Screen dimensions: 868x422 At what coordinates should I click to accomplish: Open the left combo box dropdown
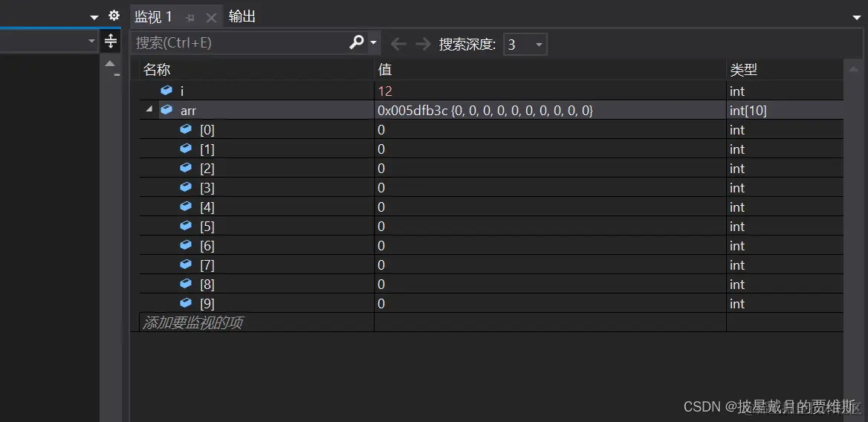tap(91, 42)
